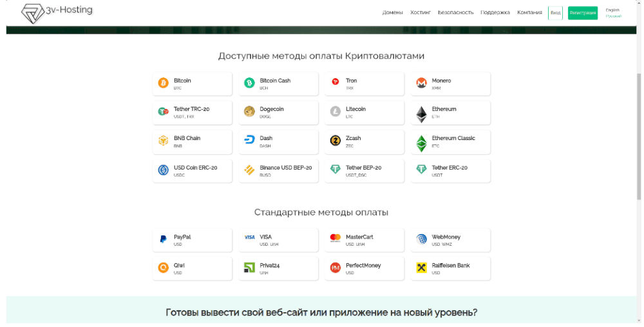Select the Dash logo icon
Viewport: 644px width, 327px height.
[249, 140]
